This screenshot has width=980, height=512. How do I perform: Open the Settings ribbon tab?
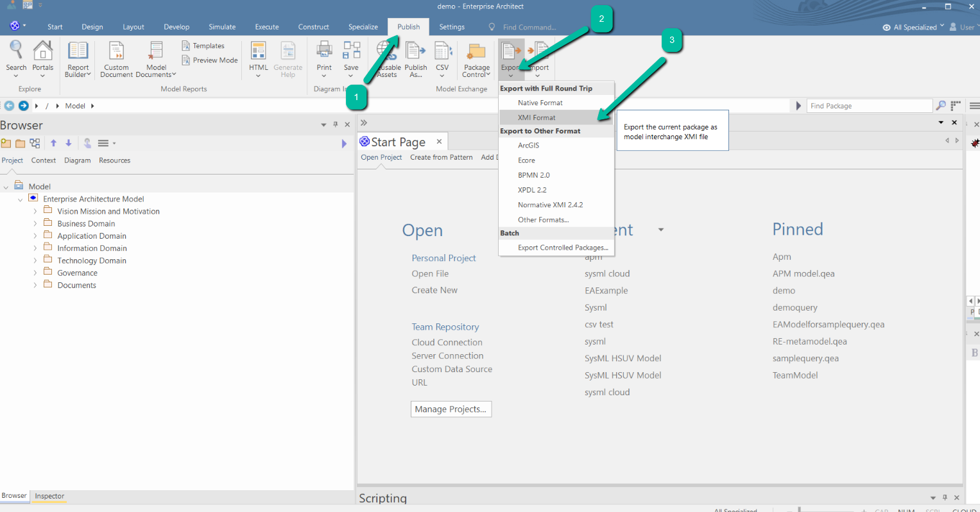click(x=452, y=27)
